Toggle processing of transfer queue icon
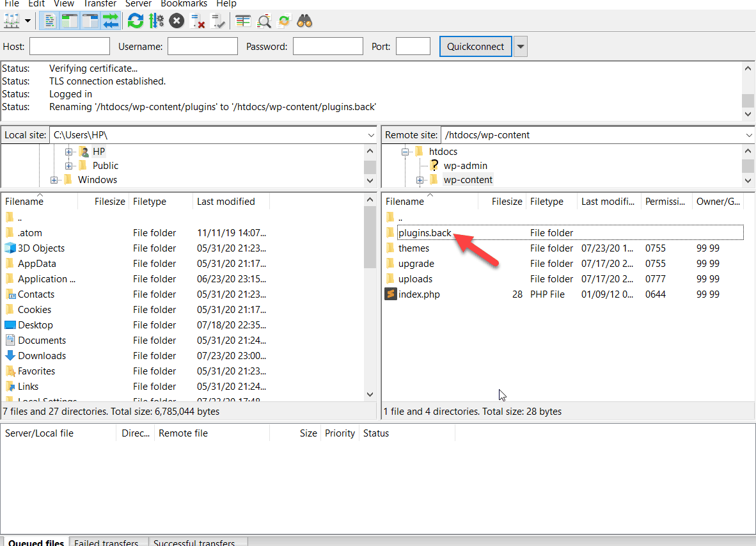 [x=156, y=21]
